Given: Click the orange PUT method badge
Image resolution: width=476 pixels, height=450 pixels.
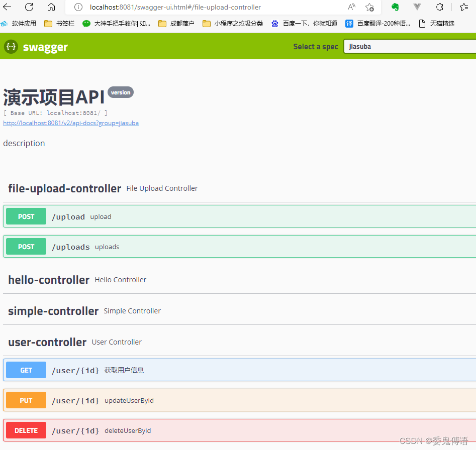Looking at the screenshot, I should pyautogui.click(x=26, y=400).
